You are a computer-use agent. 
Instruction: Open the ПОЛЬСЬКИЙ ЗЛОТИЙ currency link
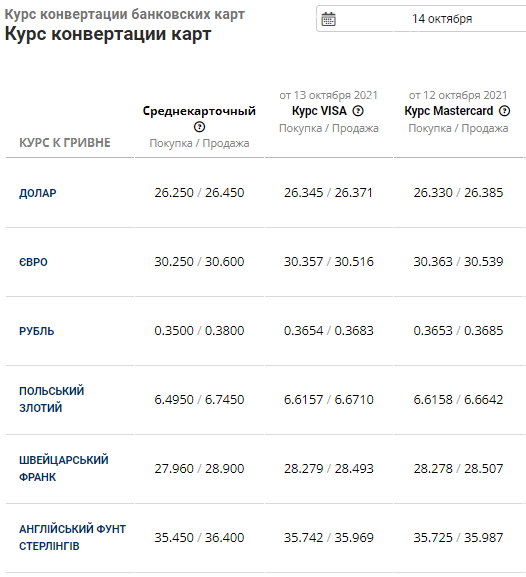52,399
